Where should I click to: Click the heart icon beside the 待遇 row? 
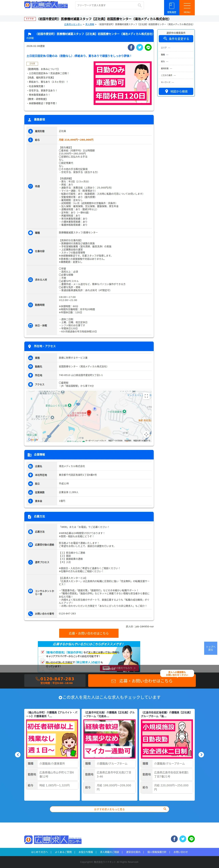[x=30, y=186]
